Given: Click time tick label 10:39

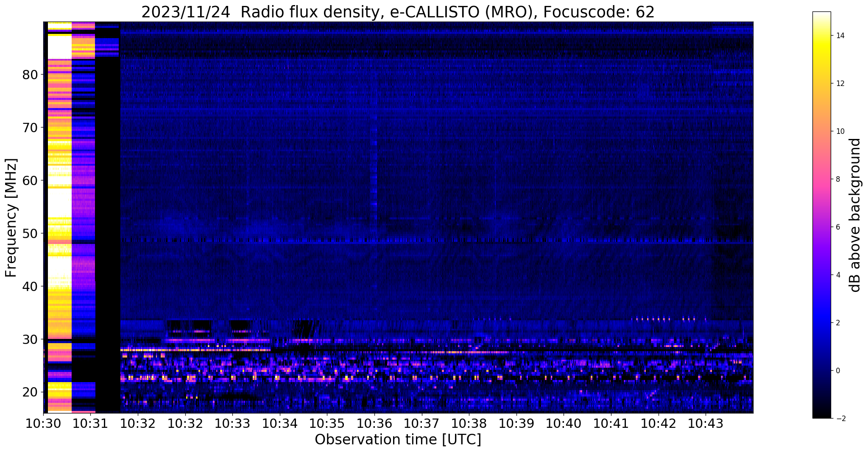Looking at the screenshot, I should point(516,423).
